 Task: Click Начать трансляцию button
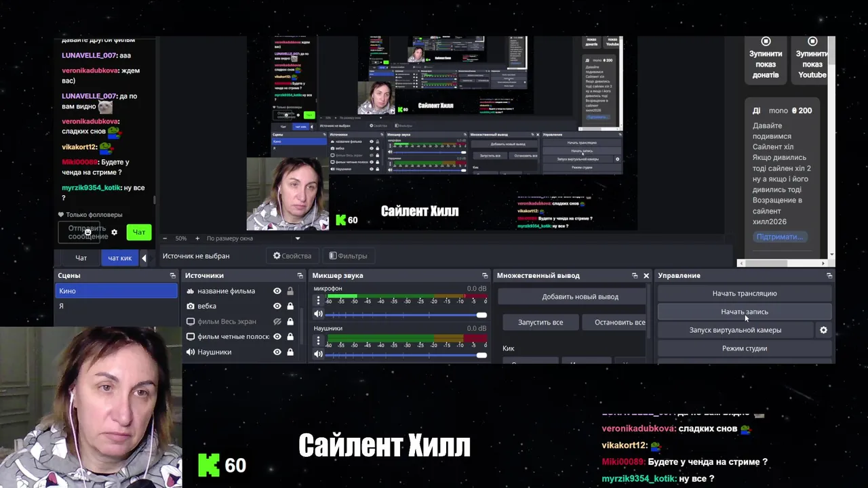[x=745, y=293]
